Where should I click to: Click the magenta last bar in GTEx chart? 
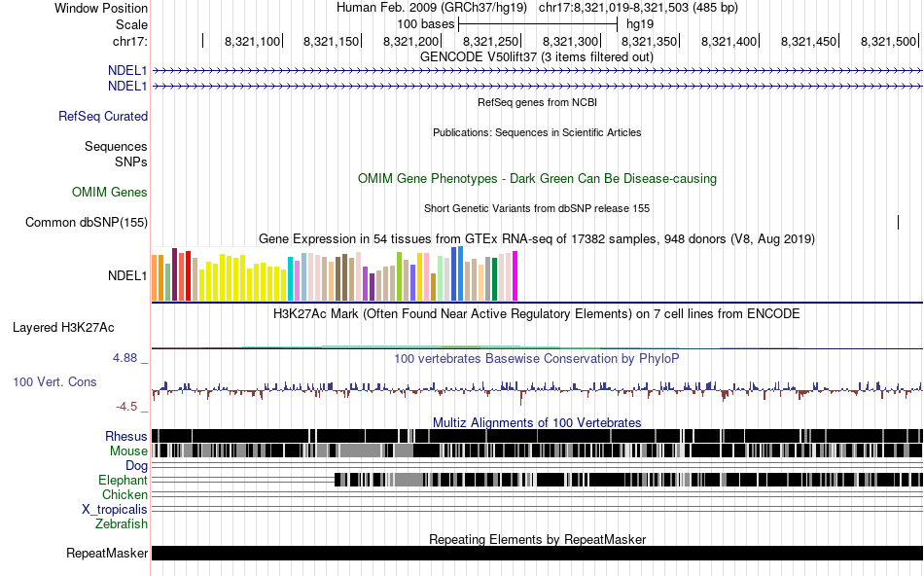[515, 276]
